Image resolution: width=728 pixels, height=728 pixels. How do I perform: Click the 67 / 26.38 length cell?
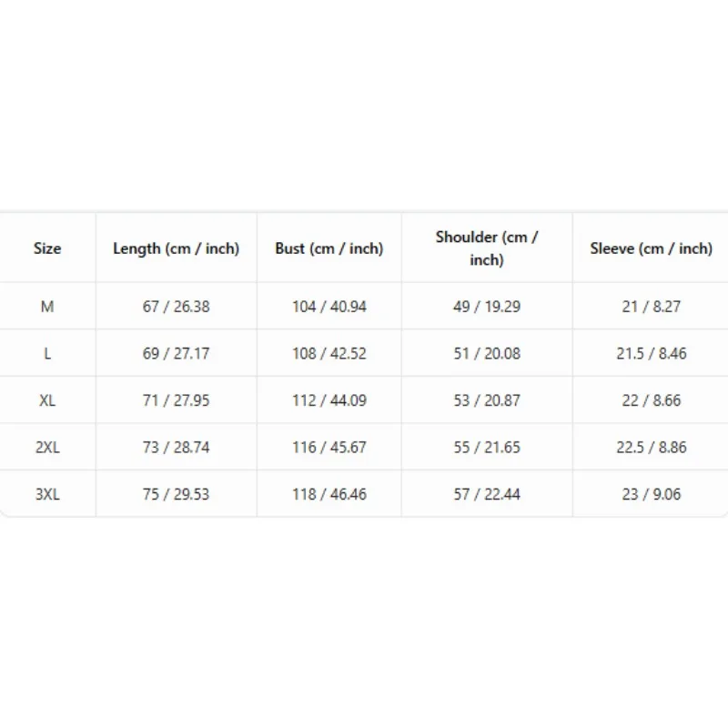pos(176,307)
